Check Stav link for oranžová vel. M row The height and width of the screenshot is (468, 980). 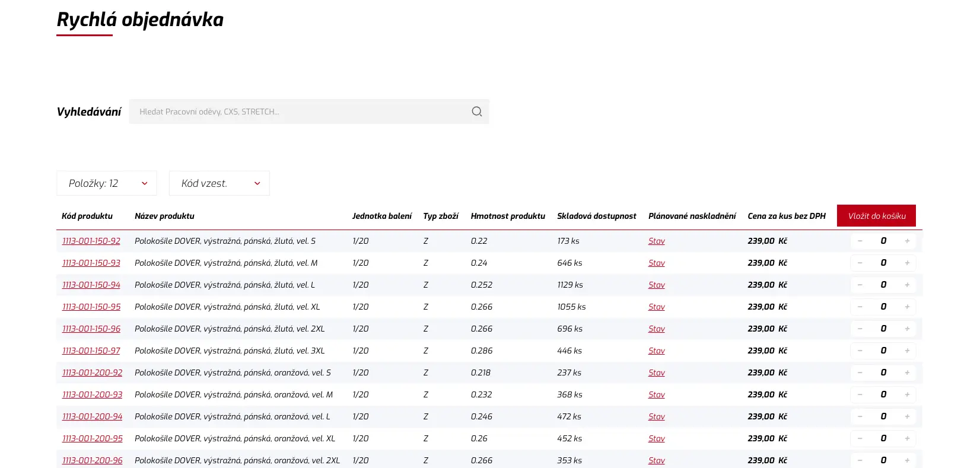point(656,394)
